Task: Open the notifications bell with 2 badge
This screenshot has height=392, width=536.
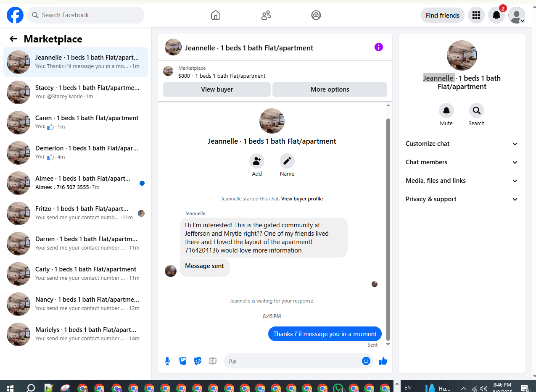Action: click(x=496, y=15)
